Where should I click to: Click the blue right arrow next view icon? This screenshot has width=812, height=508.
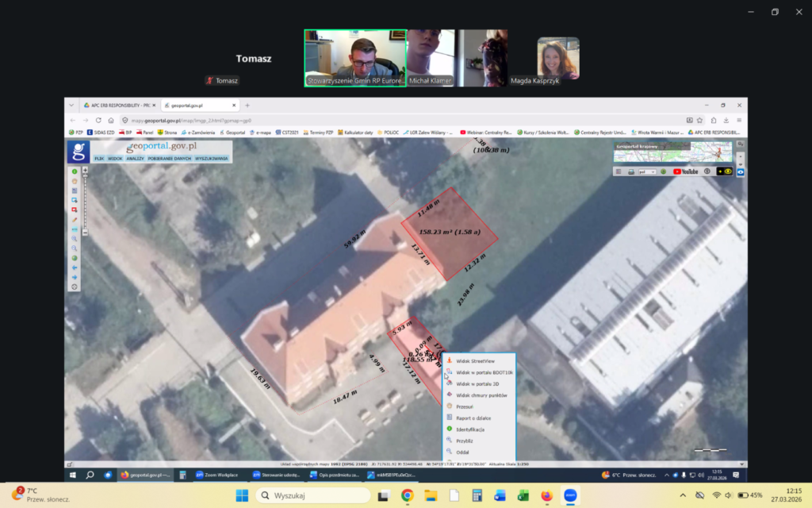click(x=75, y=277)
